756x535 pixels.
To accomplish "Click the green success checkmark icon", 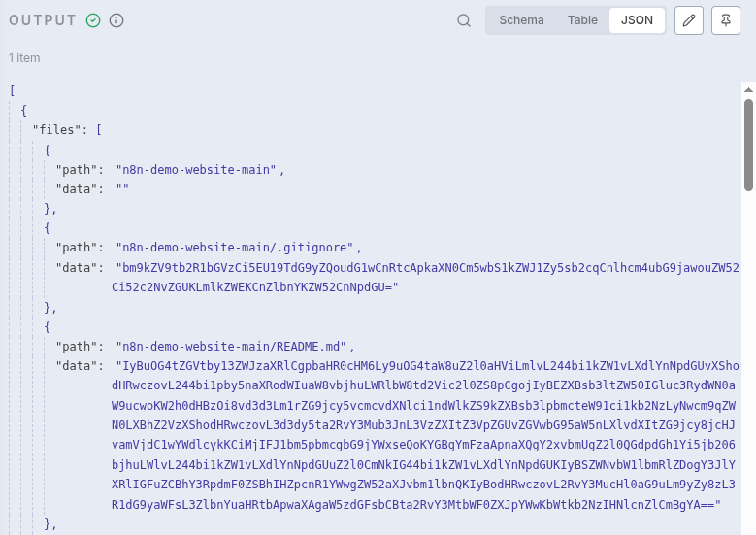I will pyautogui.click(x=93, y=20).
